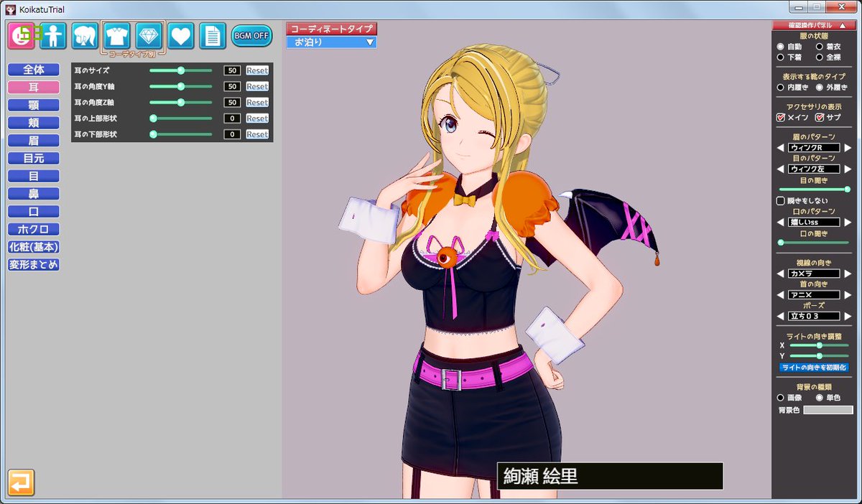Next mouth pattern right arrow
This screenshot has height=504, width=862.
click(848, 223)
